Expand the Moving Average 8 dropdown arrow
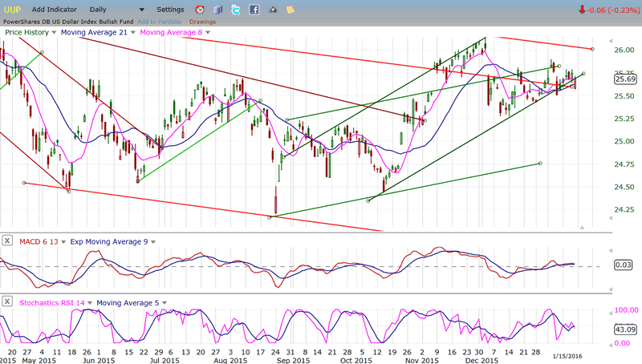The width and height of the screenshot is (642, 364). pyautogui.click(x=208, y=32)
